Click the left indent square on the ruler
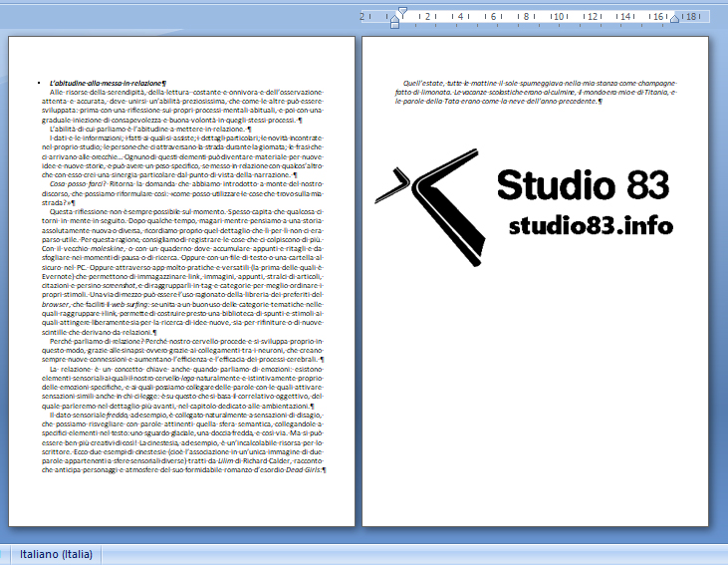This screenshot has height=565, width=728. [394, 25]
